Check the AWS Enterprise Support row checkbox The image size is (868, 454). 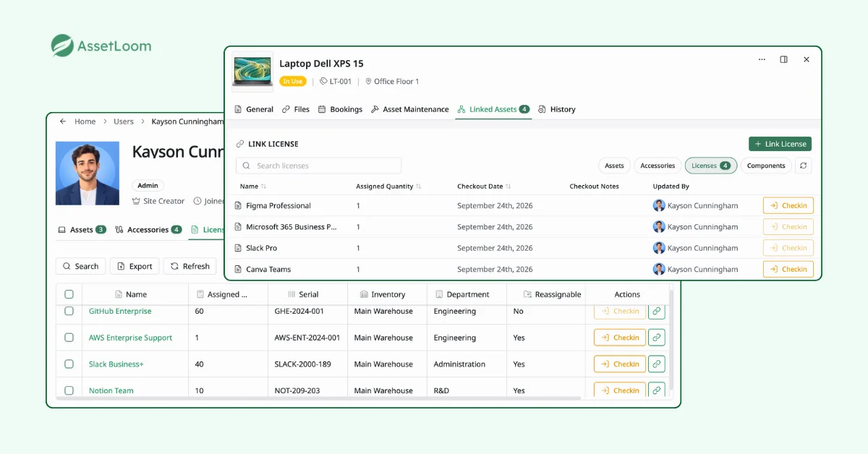click(69, 338)
